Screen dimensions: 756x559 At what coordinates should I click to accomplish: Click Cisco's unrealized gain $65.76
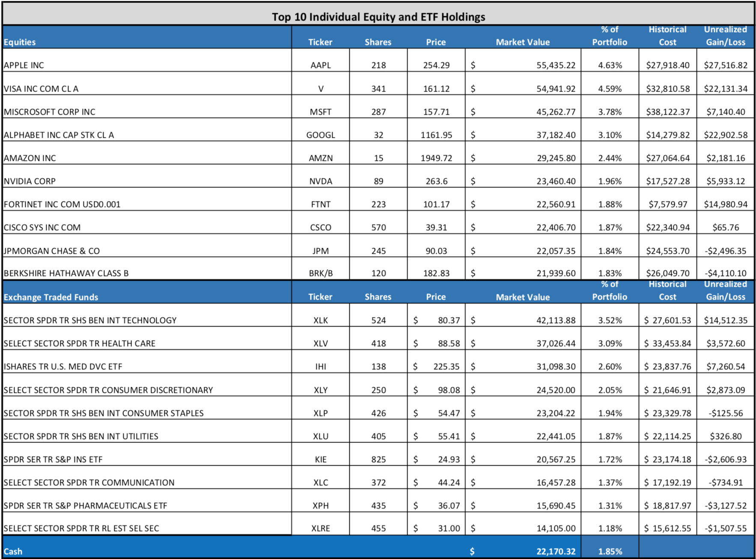(x=726, y=227)
